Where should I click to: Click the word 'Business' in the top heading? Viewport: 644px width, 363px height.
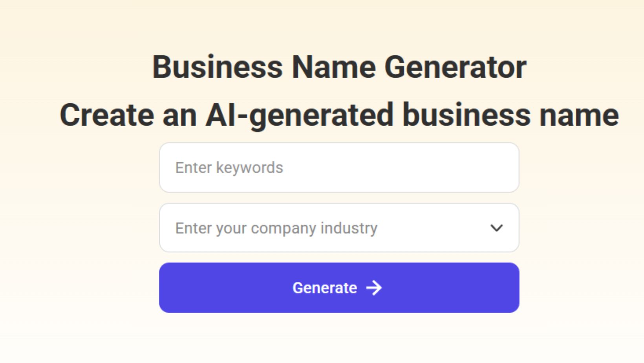218,67
